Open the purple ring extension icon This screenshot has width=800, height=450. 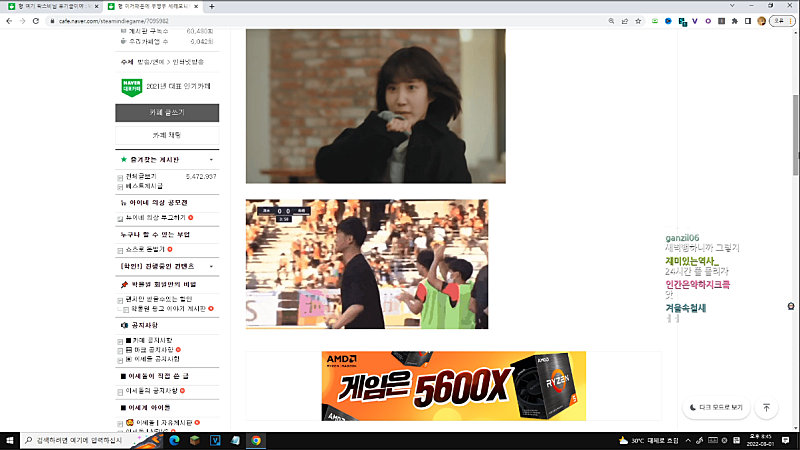[x=708, y=21]
